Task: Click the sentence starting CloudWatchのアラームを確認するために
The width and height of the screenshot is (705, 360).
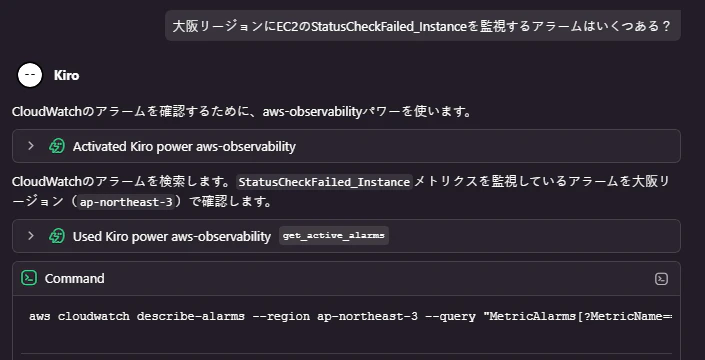Action: tap(242, 111)
